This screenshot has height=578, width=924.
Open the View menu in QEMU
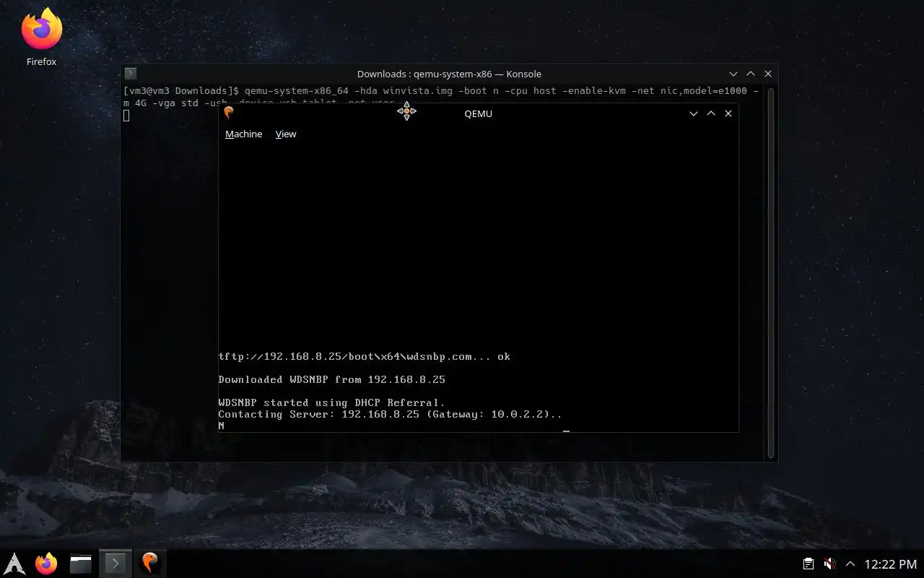[286, 134]
